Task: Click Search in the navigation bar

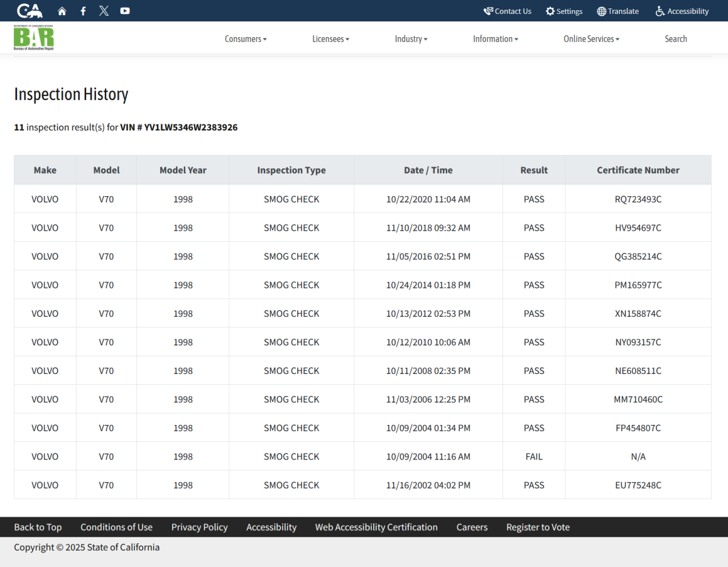Action: click(x=675, y=39)
